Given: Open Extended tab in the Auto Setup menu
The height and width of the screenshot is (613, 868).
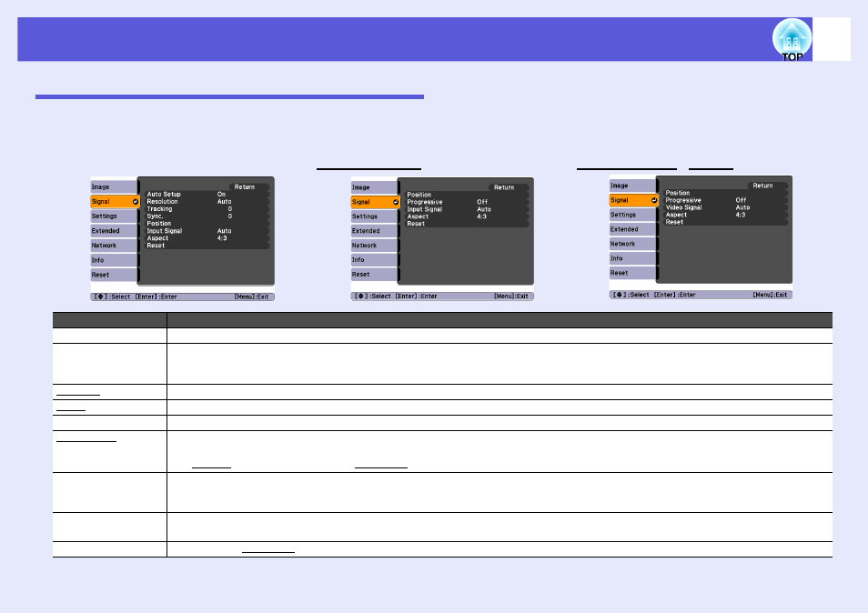Looking at the screenshot, I should pos(114,231).
